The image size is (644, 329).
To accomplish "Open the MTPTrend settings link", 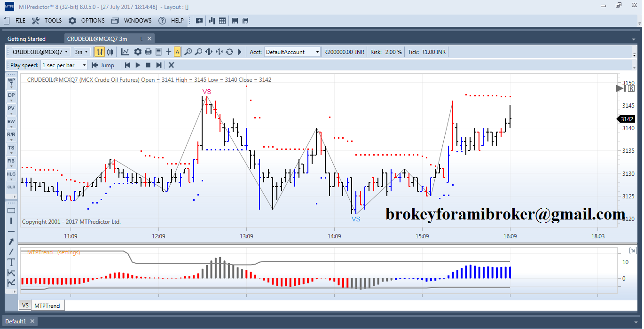I will click(x=69, y=252).
